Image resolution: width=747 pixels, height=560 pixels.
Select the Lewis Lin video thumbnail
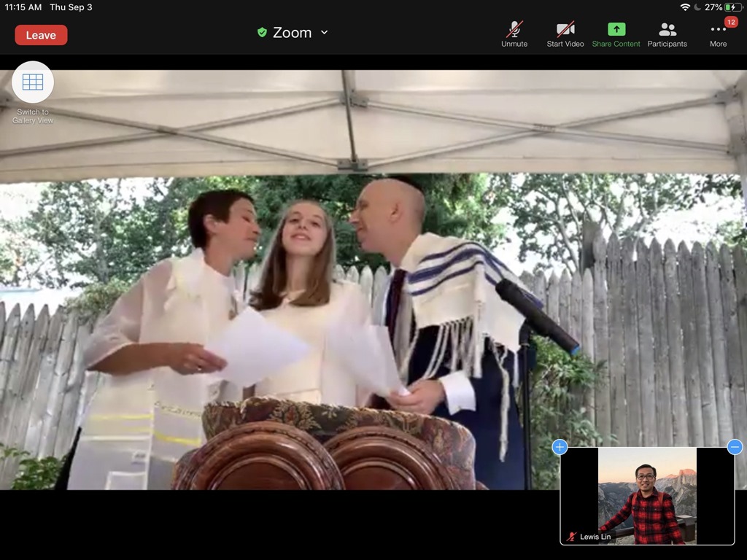647,496
